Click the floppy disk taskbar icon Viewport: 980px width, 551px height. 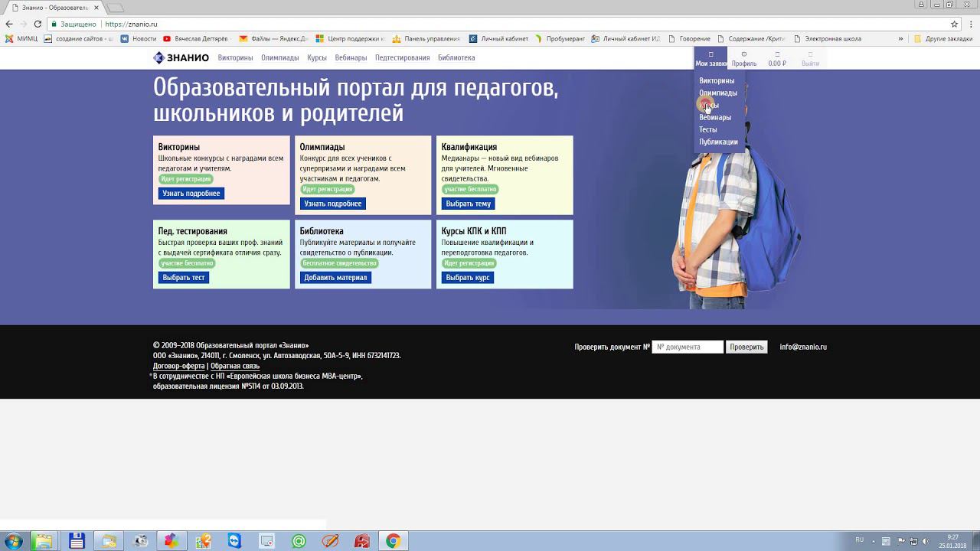(x=77, y=541)
